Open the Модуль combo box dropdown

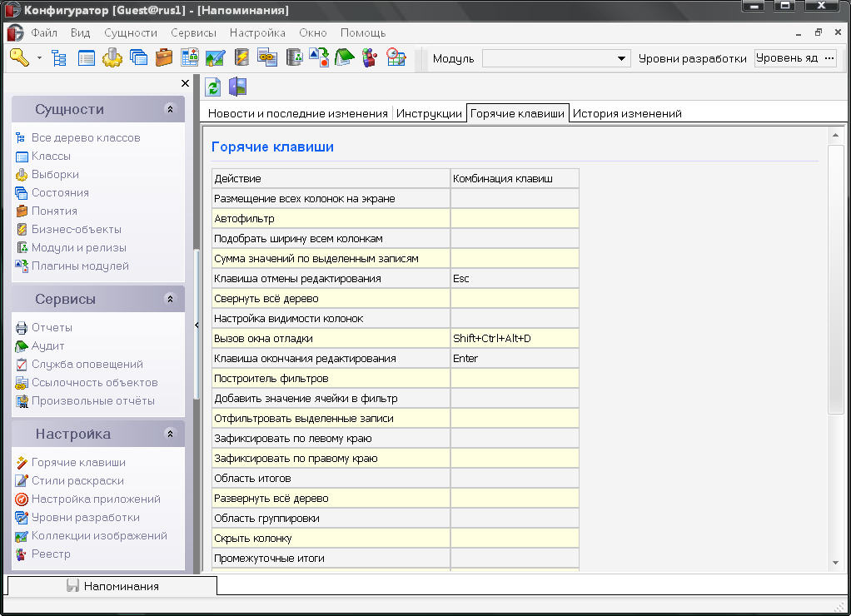[x=621, y=58]
